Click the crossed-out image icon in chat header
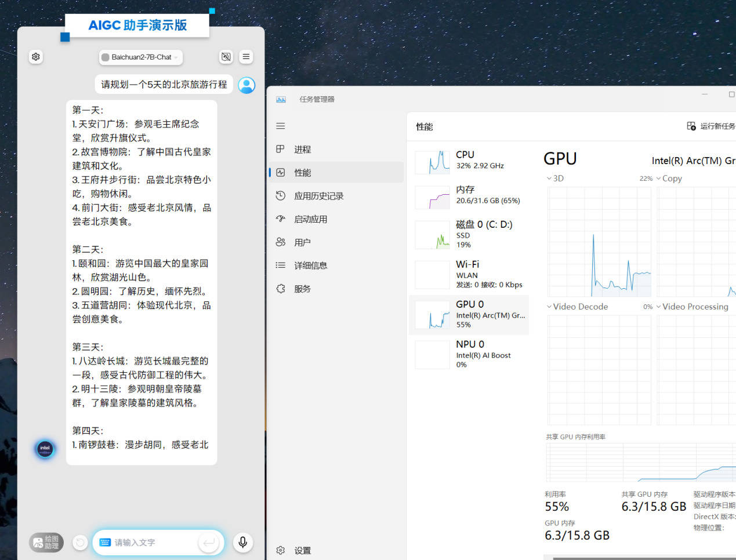Viewport: 736px width, 560px height. point(226,57)
